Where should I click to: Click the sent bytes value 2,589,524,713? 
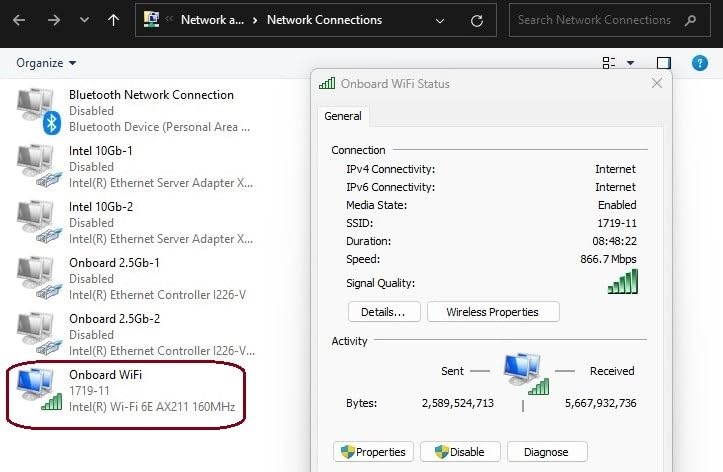coord(457,403)
